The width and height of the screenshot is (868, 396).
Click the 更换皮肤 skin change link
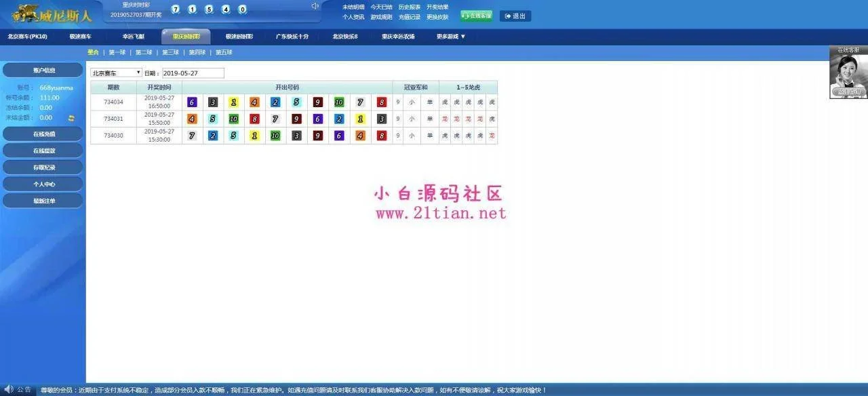click(437, 17)
